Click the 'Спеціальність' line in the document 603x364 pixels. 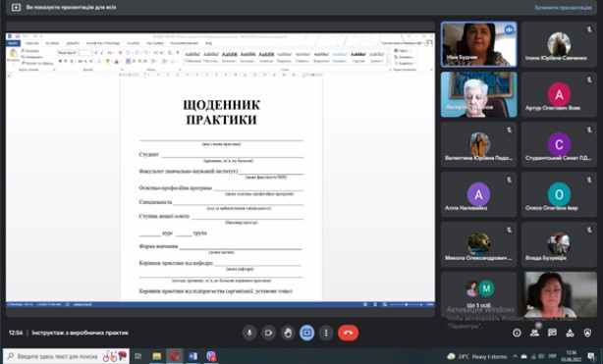(x=155, y=202)
